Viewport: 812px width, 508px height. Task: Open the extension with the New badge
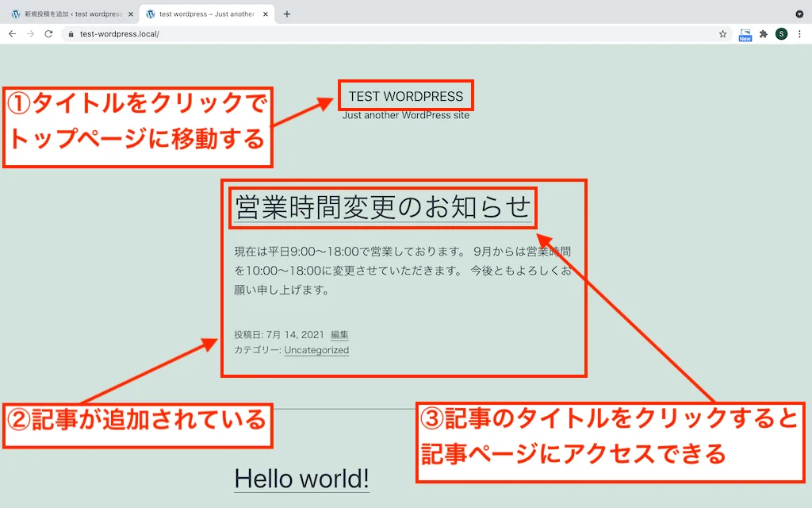(745, 35)
